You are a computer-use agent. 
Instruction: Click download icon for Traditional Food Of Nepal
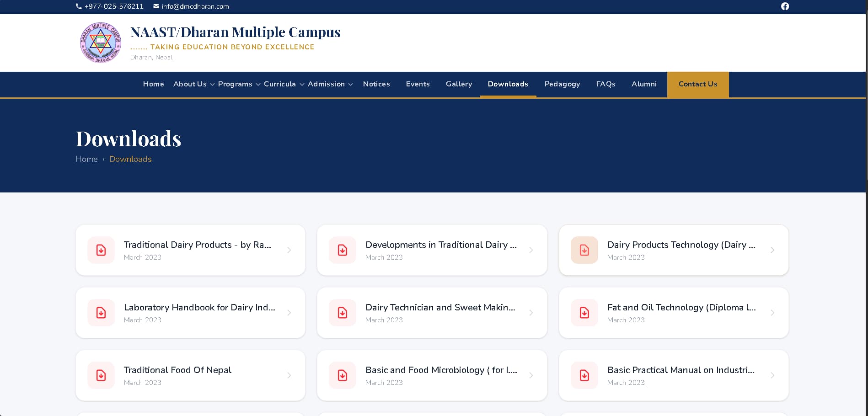(101, 375)
